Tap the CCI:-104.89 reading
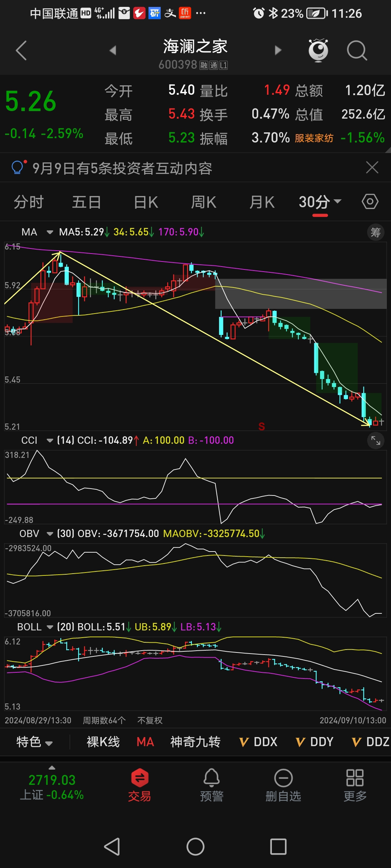Screen dimensions: 391x868 (108, 440)
